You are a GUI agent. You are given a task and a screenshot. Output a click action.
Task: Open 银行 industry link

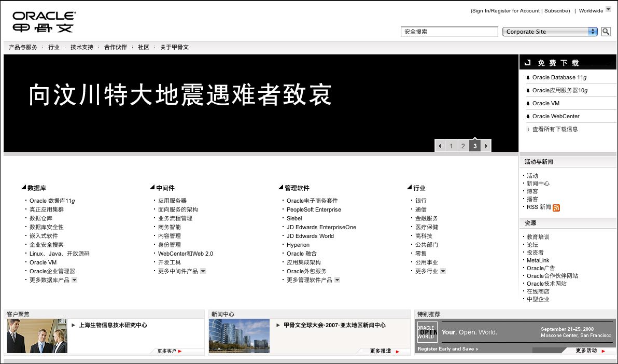click(x=421, y=201)
